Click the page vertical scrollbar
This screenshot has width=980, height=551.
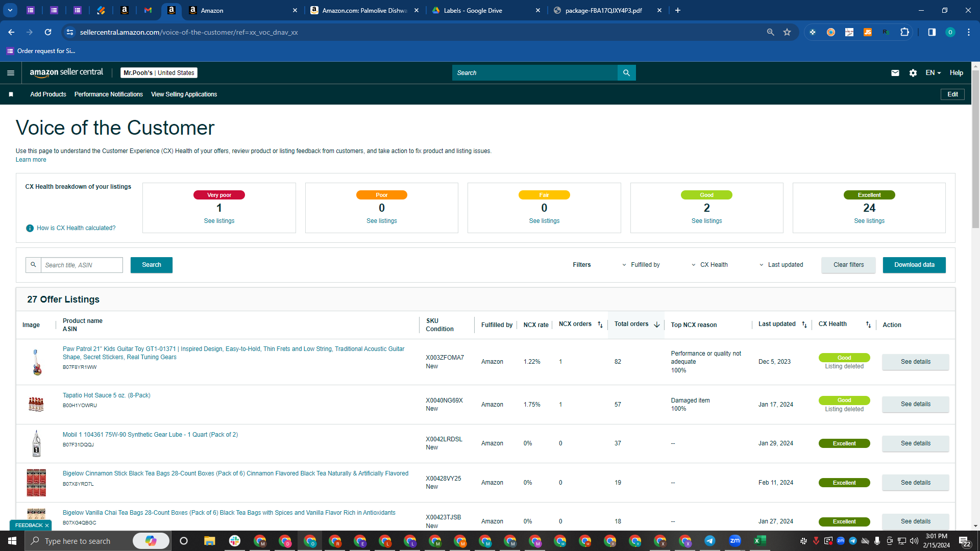975,149
